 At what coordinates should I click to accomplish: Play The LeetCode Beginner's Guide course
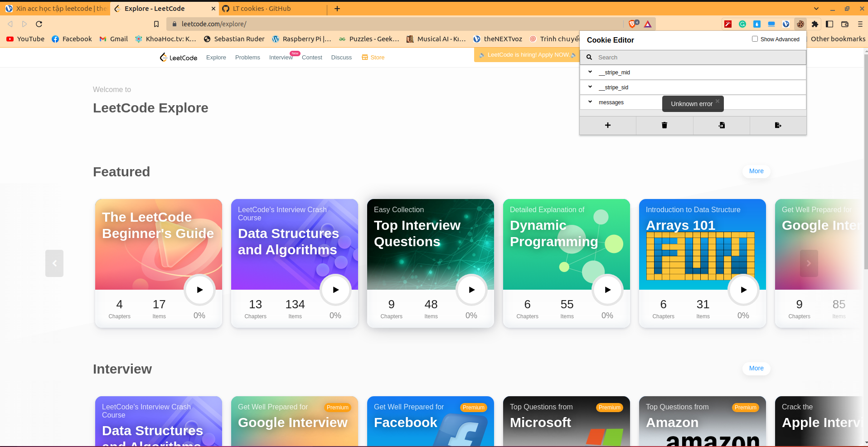tap(199, 290)
